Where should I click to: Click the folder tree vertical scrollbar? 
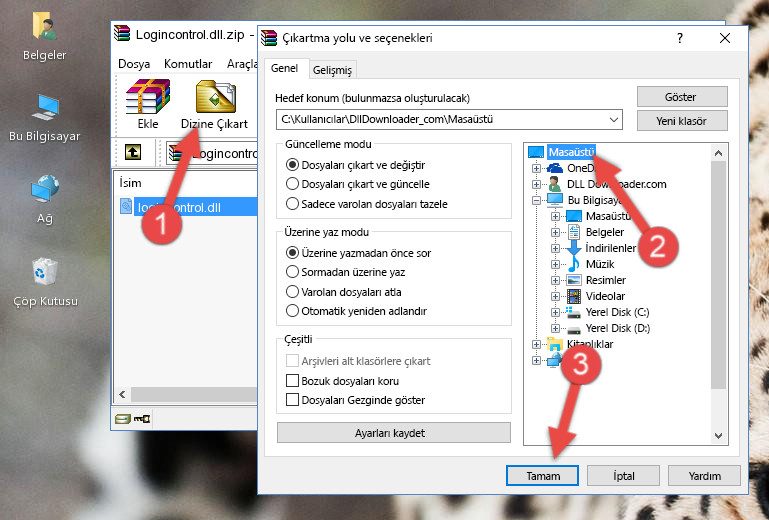[x=717, y=290]
